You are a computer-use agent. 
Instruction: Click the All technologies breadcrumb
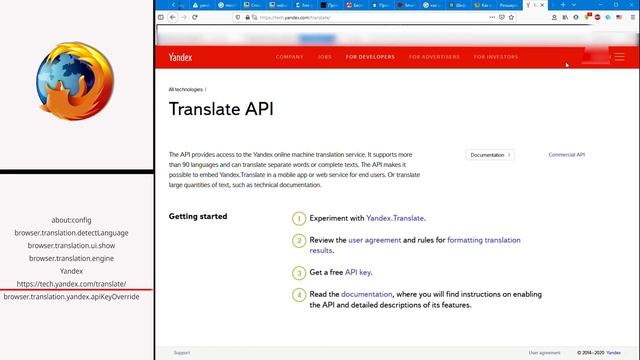tap(186, 89)
